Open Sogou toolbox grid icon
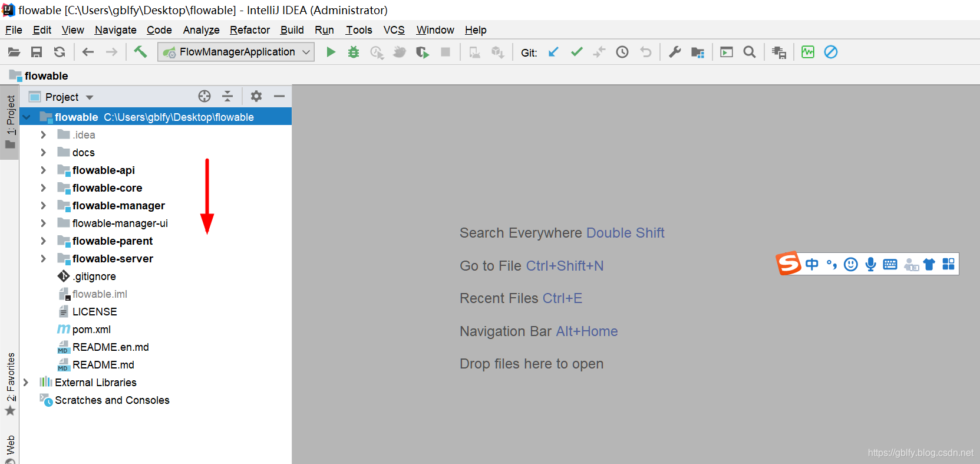This screenshot has height=464, width=980. point(948,264)
